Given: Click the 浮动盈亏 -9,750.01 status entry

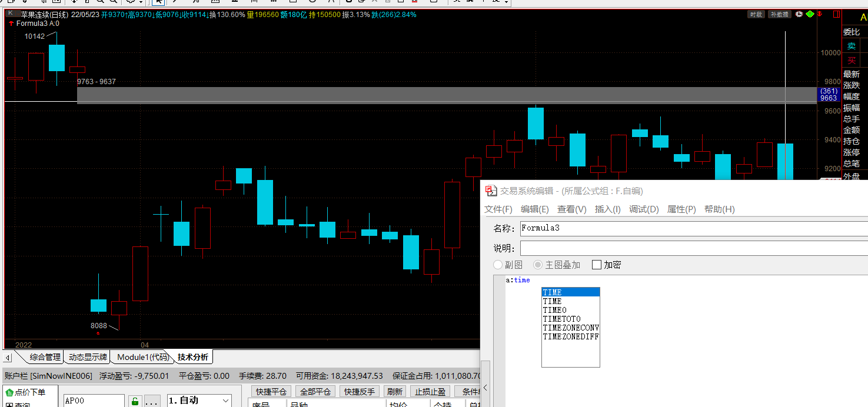Looking at the screenshot, I should pos(134,376).
